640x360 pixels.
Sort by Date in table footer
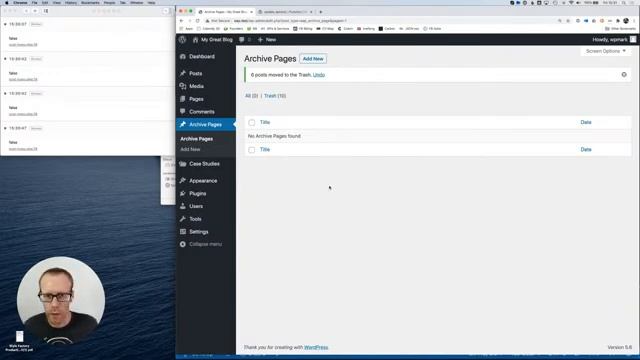[586, 149]
